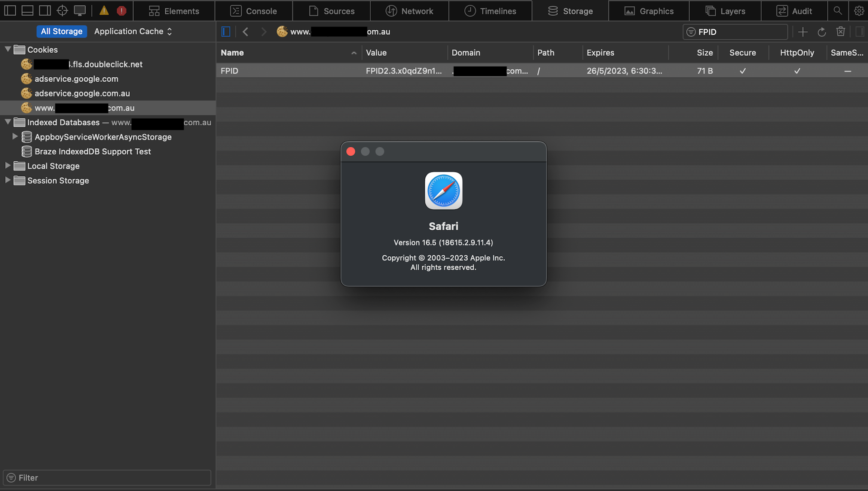Image resolution: width=868 pixels, height=491 pixels.
Task: Toggle the details sidebar on far right
Action: (860, 32)
